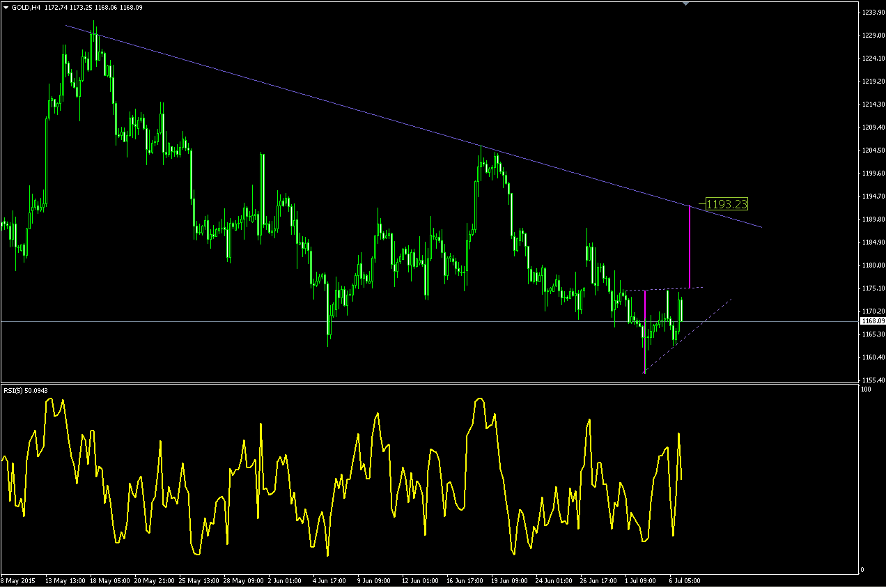886x588 pixels.
Task: Click the current price tag 1168.09
Action: click(873, 321)
